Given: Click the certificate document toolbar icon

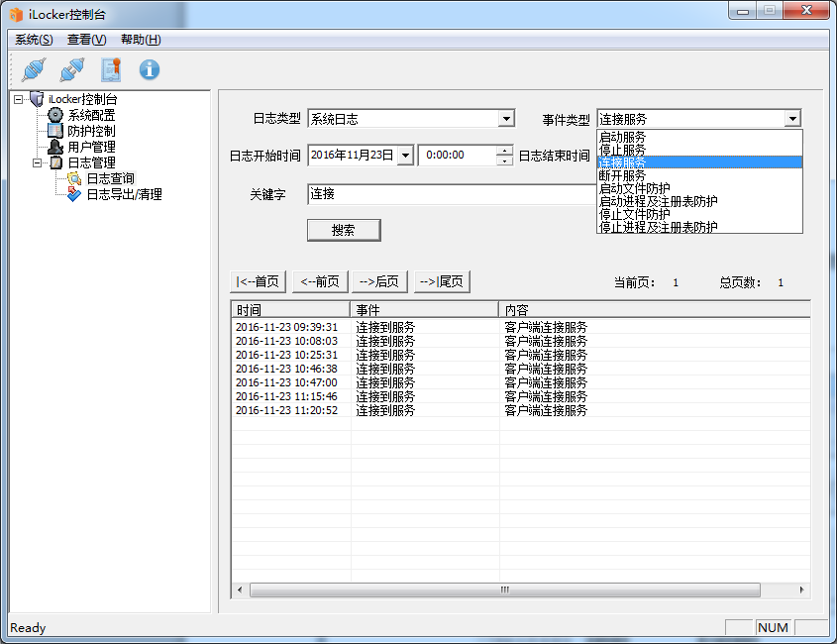Looking at the screenshot, I should click(x=111, y=69).
